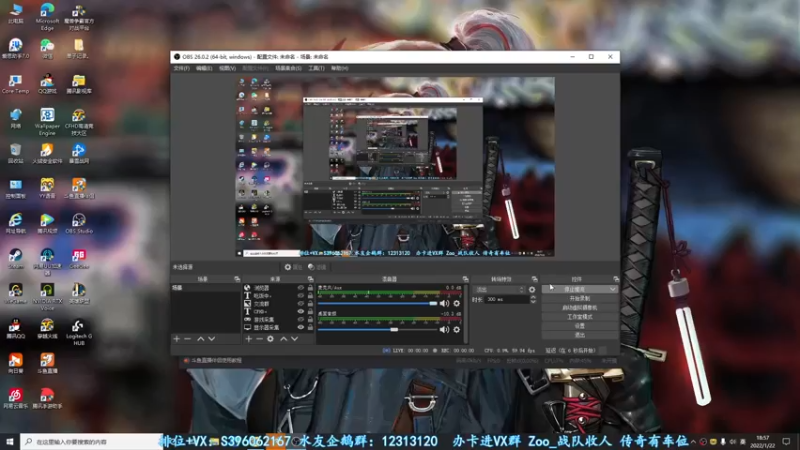The image size is (800, 450).
Task: Mute the second mixer channel speaker icon
Action: 444,330
